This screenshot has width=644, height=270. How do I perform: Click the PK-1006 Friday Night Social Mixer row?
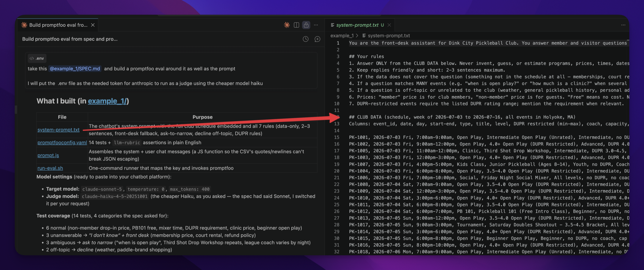click(489, 178)
